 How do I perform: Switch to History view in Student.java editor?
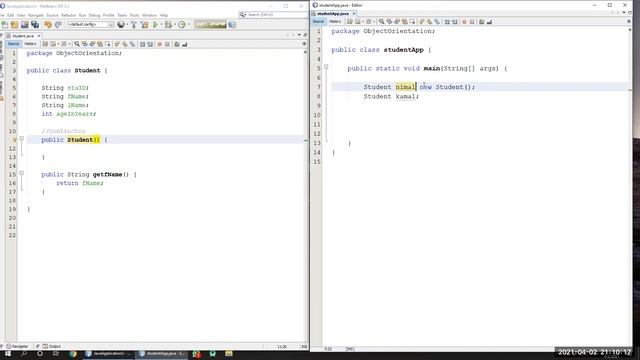pos(30,44)
